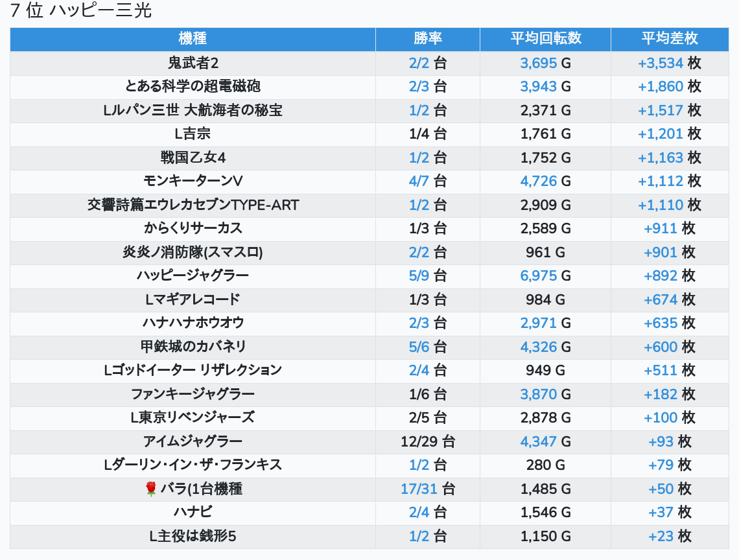Sort by the 機種 column header
The height and width of the screenshot is (560, 739).
pos(193,38)
